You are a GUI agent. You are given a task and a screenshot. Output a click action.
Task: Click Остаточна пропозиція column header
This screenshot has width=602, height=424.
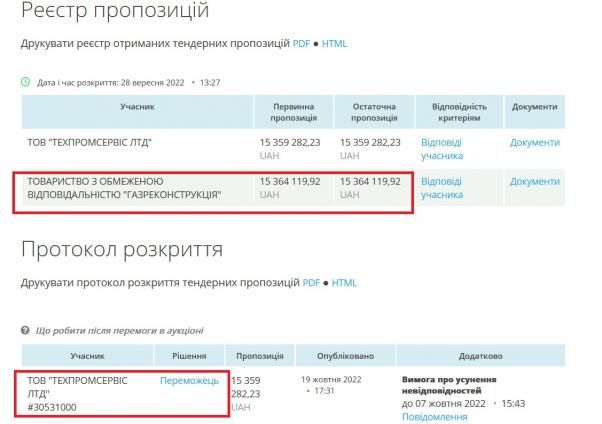[374, 112]
